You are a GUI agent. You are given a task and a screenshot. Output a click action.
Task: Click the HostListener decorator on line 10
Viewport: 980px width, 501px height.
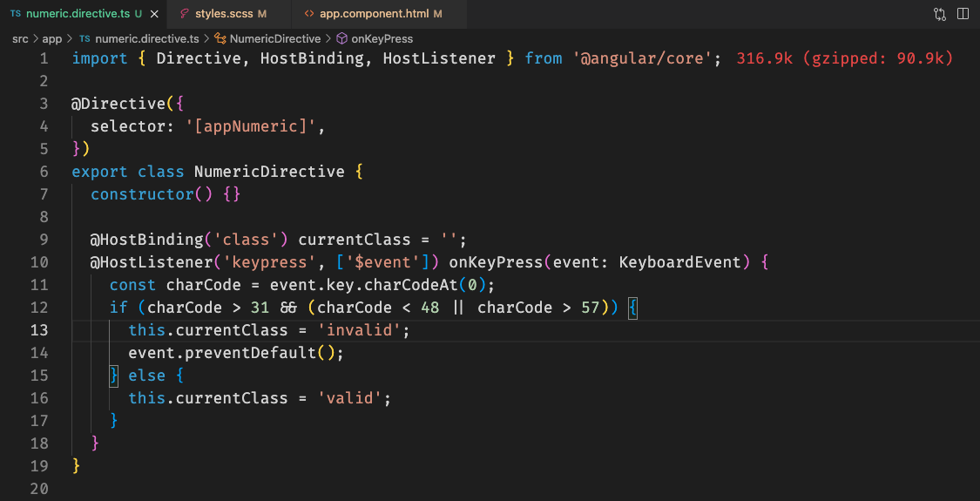[x=141, y=262]
